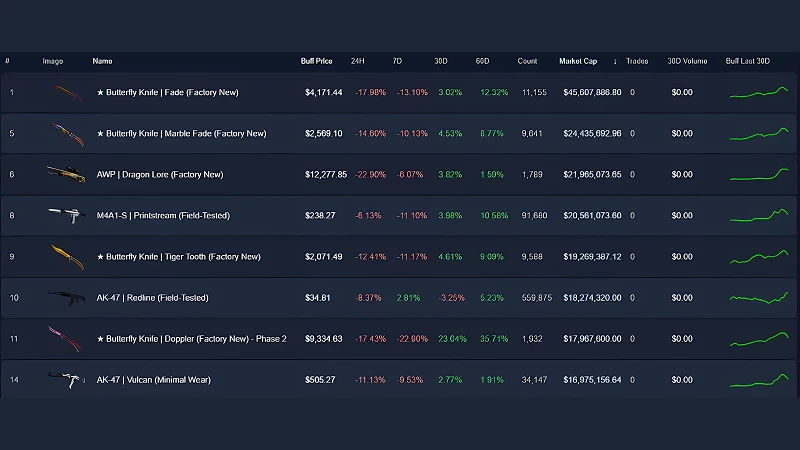The height and width of the screenshot is (450, 800).
Task: Open AWP | Dragon Lore (Factory New)
Action: (160, 174)
